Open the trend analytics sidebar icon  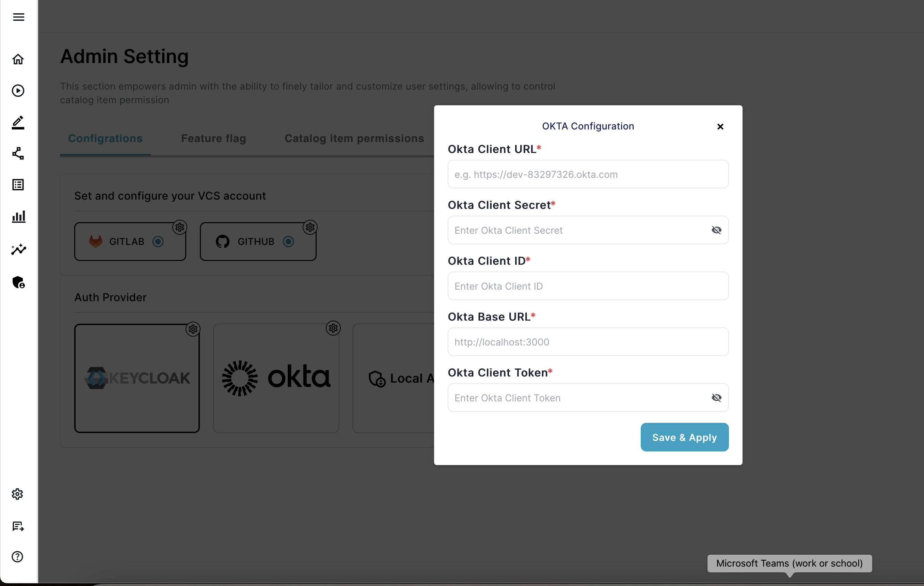coord(18,249)
